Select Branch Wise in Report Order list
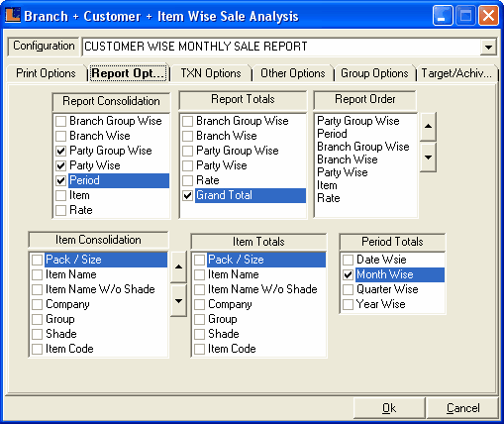The height and width of the screenshot is (424, 504). tap(348, 159)
